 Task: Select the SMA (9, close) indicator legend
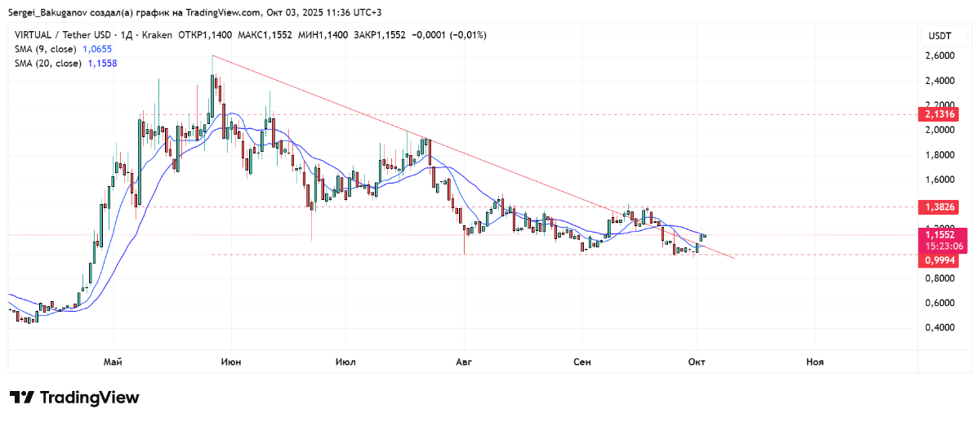pos(47,49)
